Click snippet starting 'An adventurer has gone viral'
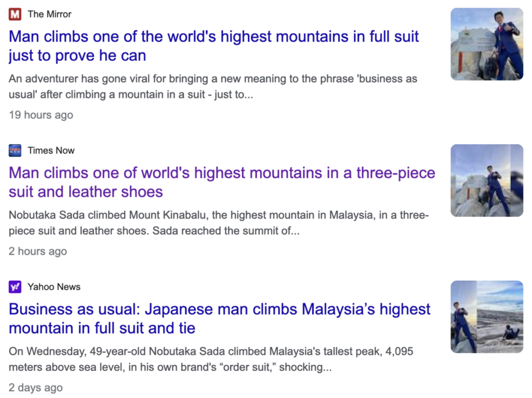The image size is (532, 398). pyautogui.click(x=213, y=87)
